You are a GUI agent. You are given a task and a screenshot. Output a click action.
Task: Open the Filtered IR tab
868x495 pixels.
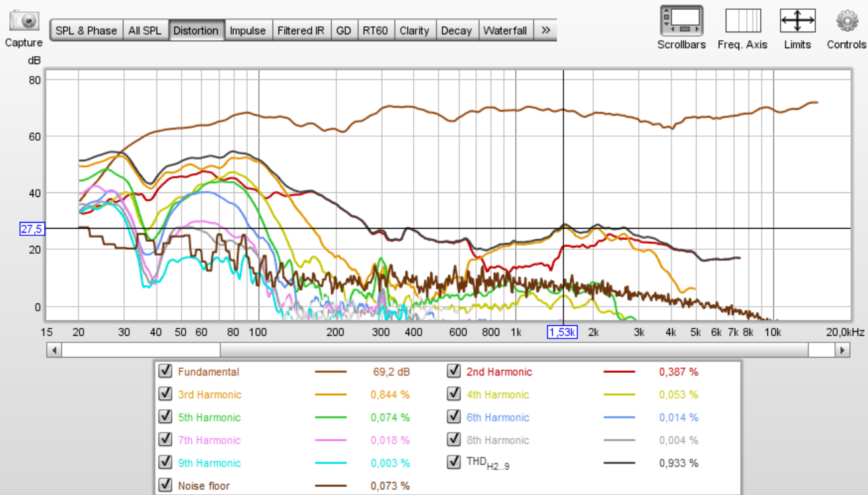click(x=301, y=30)
